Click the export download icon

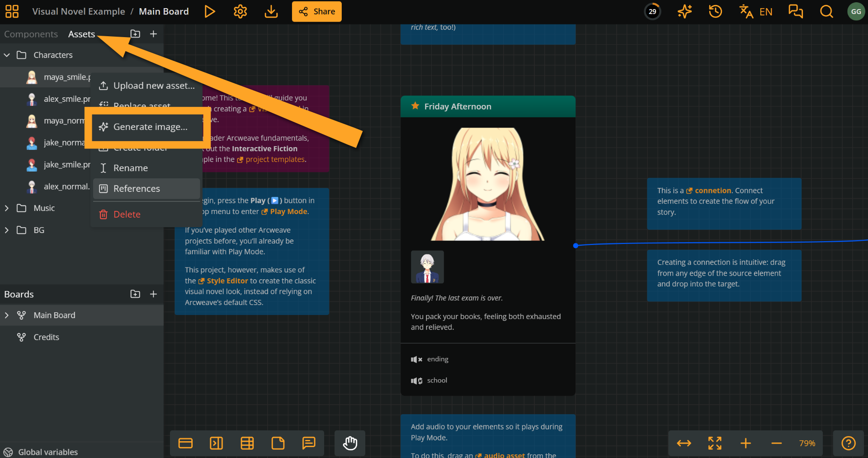(271, 11)
